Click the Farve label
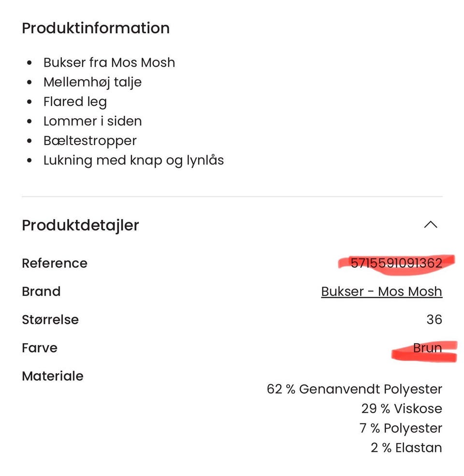 pyautogui.click(x=40, y=348)
